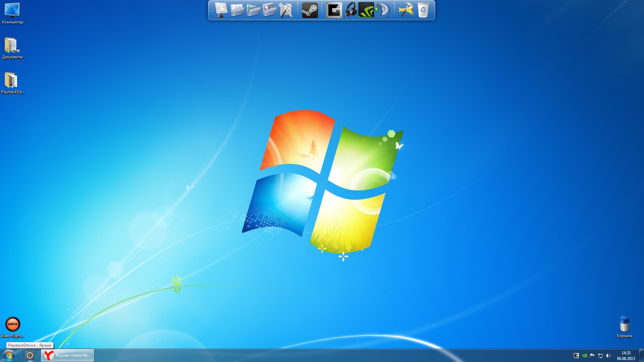The height and width of the screenshot is (362, 644).
Task: Open the computer monitor icon in the dock
Action: click(221, 10)
